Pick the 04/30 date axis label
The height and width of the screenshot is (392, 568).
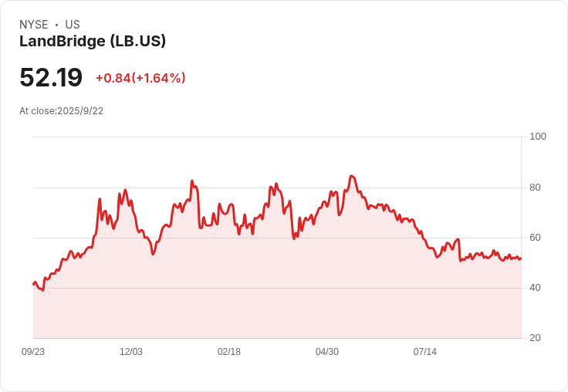click(x=327, y=352)
